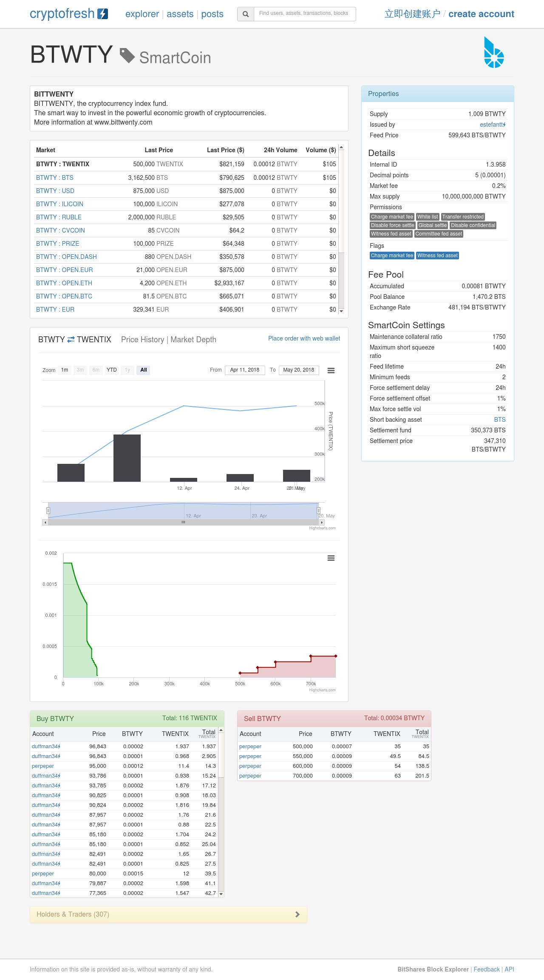Click the Charge market fee flag badge
The width and height of the screenshot is (544, 980).
click(x=392, y=256)
